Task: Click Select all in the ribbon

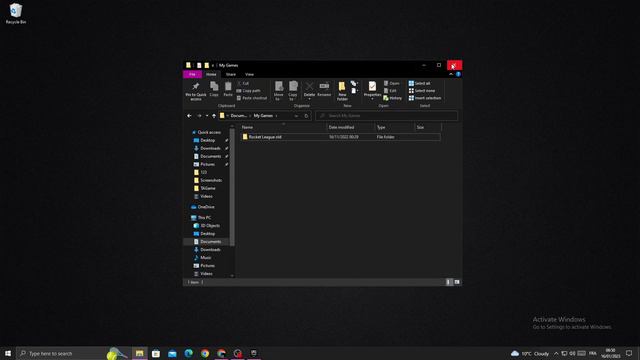Action: tap(420, 83)
